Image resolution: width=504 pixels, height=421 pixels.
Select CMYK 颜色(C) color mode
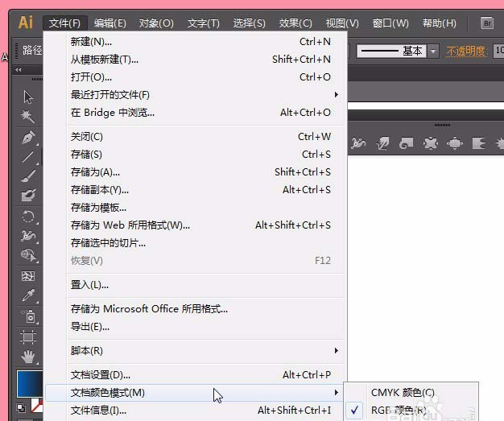tap(411, 392)
